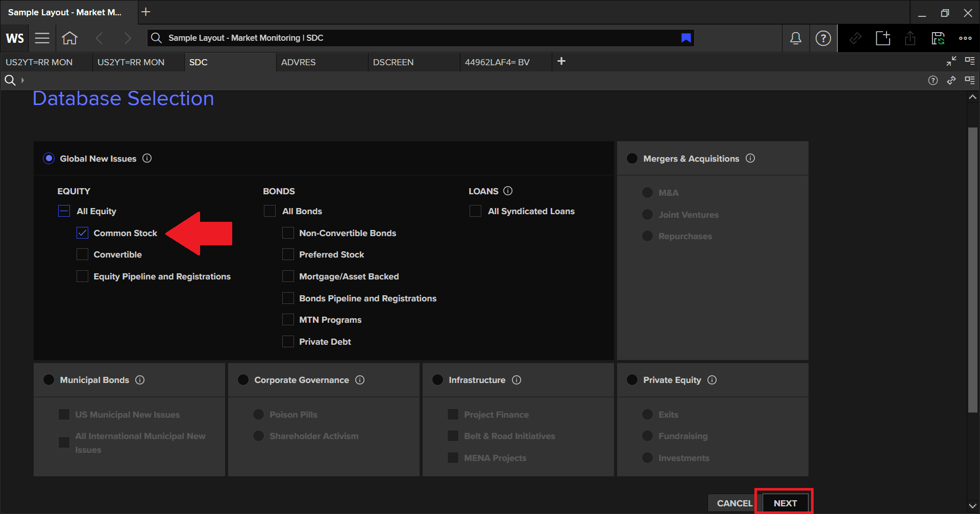Check the All Bonds checkbox
The width and height of the screenshot is (980, 514).
(269, 211)
